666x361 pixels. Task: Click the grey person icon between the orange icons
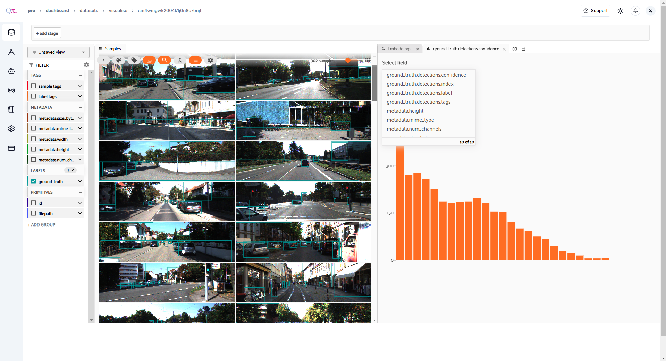tap(180, 60)
